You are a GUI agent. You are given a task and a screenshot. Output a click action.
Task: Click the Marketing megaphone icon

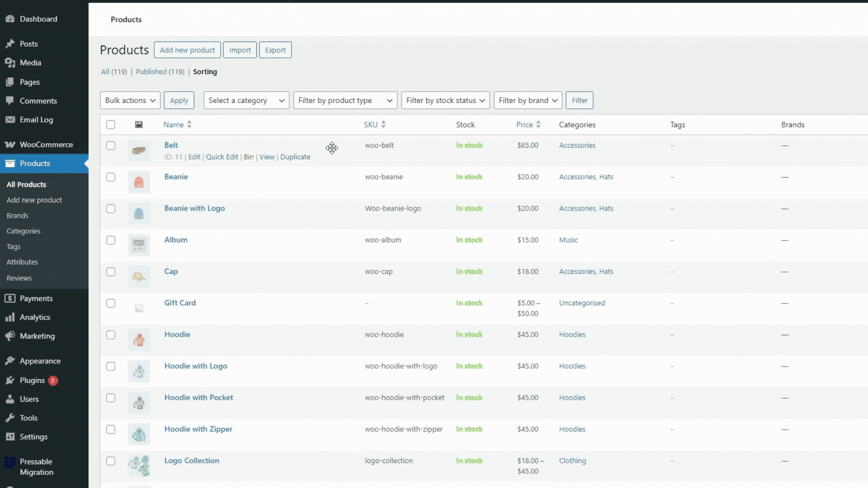(10, 336)
